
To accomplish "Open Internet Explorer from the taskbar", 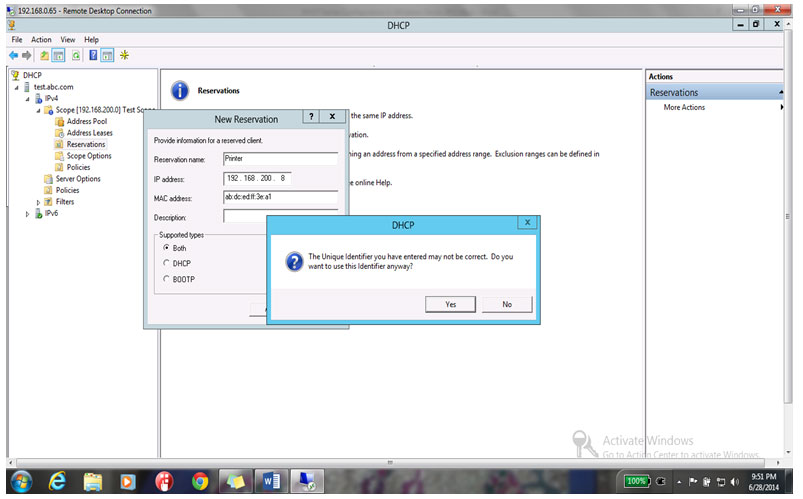I will [57, 481].
